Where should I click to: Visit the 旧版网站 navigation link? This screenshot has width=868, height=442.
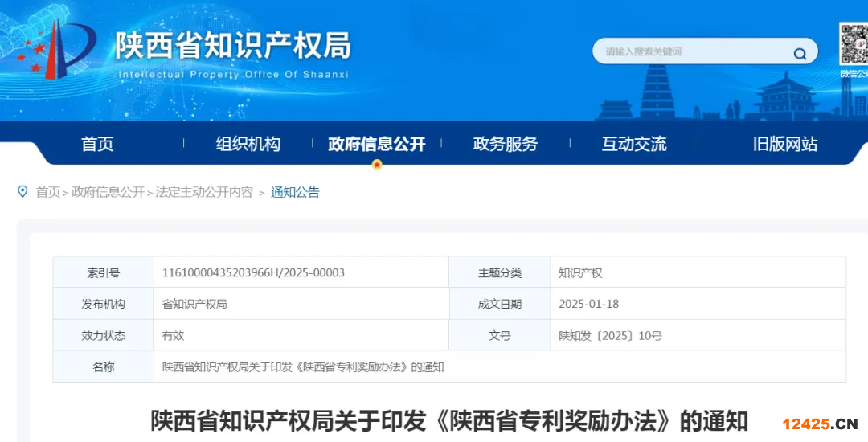[784, 144]
